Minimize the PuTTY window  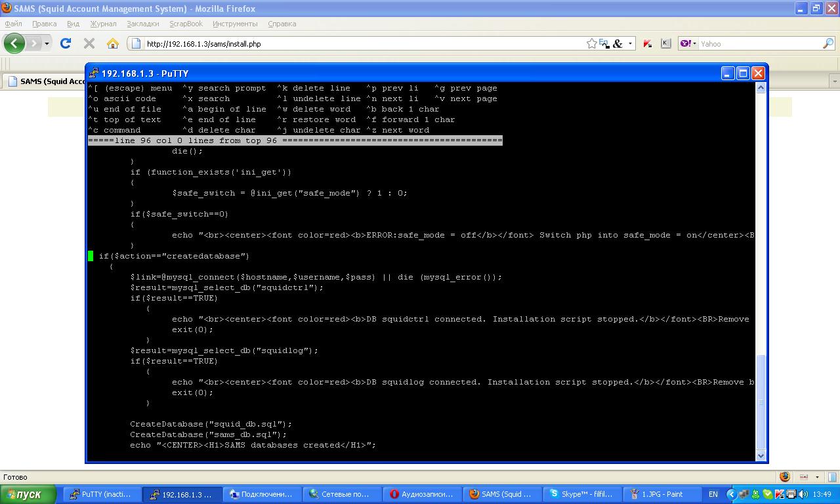pyautogui.click(x=728, y=73)
